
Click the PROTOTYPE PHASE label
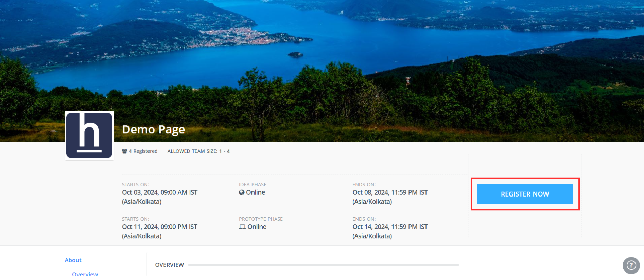point(261,219)
